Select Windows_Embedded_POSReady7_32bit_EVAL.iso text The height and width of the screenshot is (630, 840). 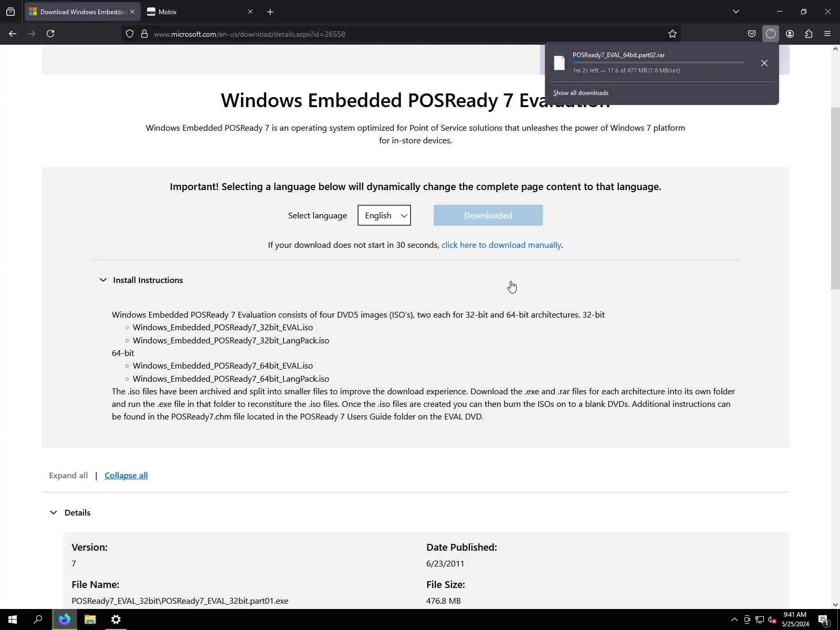pyautogui.click(x=223, y=327)
